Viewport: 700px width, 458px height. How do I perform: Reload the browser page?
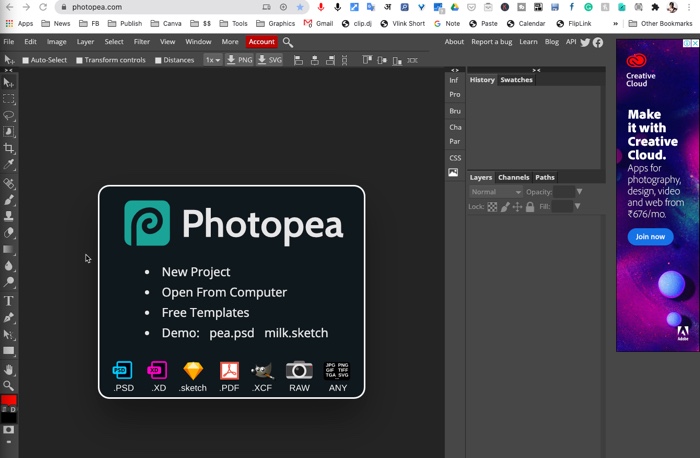[x=43, y=7]
